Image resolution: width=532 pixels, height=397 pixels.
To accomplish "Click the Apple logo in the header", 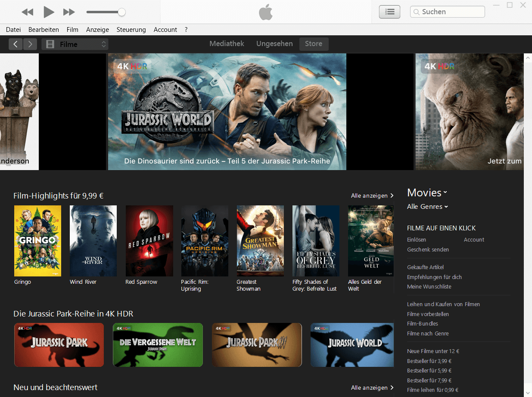I will coord(266,12).
